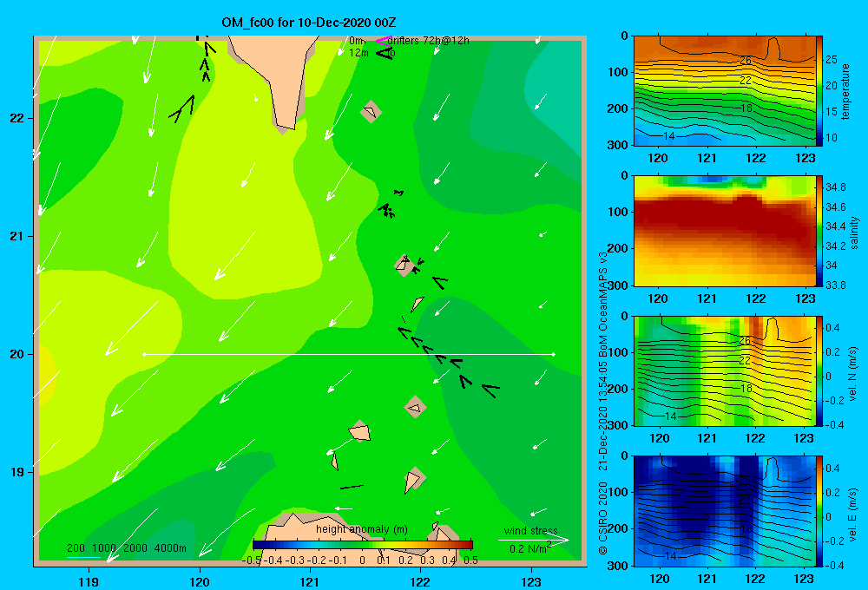The height and width of the screenshot is (590, 868).
Task: Click the 10 tick on the temperature scale
Action: [832, 137]
